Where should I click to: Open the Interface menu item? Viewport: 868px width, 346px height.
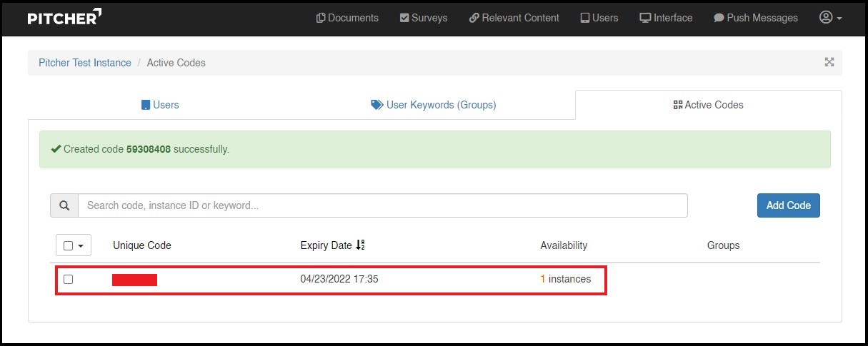[666, 18]
